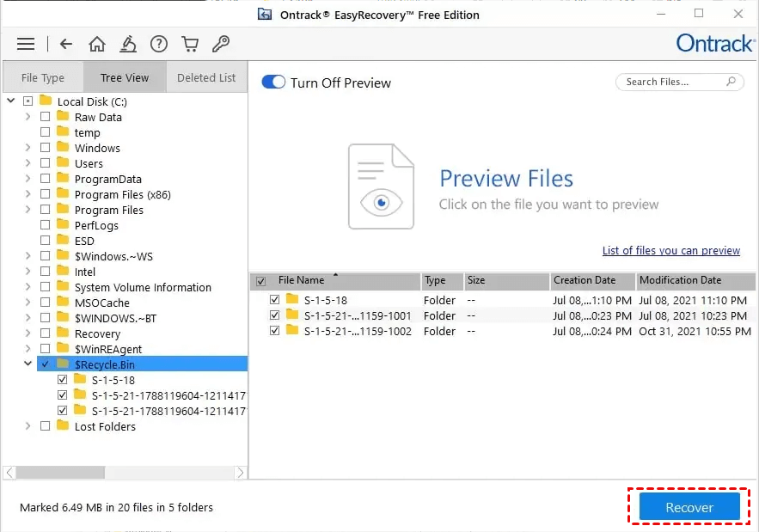Toggle the Turn Off Preview switch
Viewport: 759px width, 532px height.
273,82
